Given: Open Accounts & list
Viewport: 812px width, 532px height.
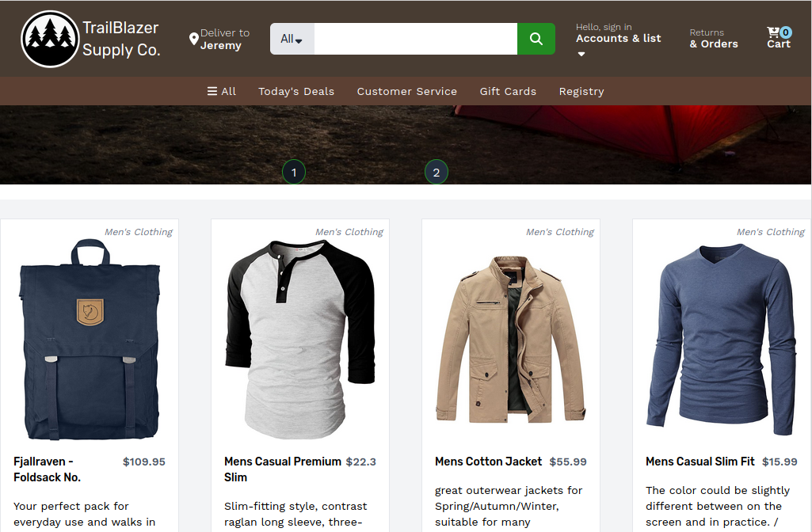Looking at the screenshot, I should pos(619,38).
